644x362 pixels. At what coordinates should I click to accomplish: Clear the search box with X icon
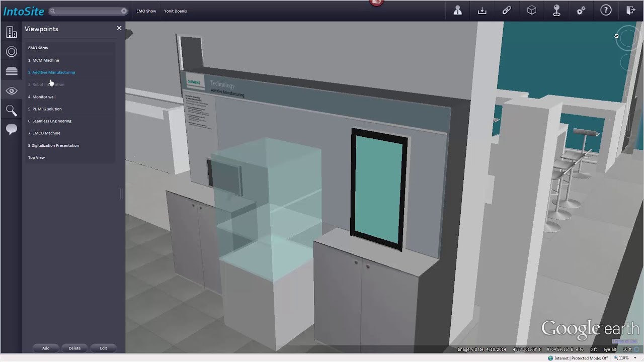coord(124,11)
